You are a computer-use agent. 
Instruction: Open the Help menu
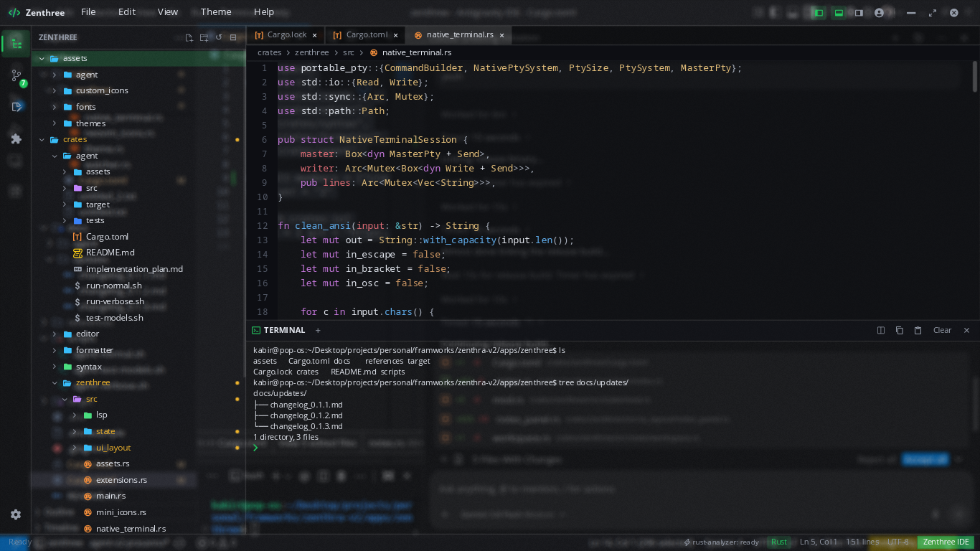click(264, 12)
